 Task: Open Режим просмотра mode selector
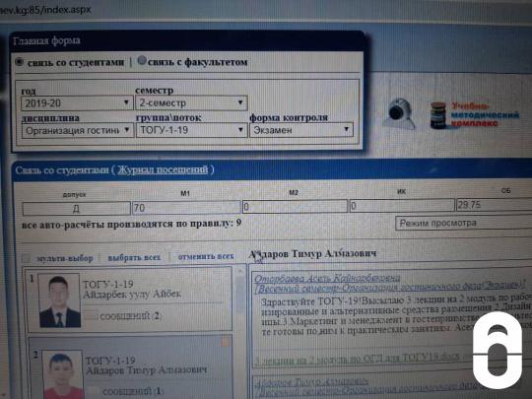pyautogui.click(x=463, y=224)
